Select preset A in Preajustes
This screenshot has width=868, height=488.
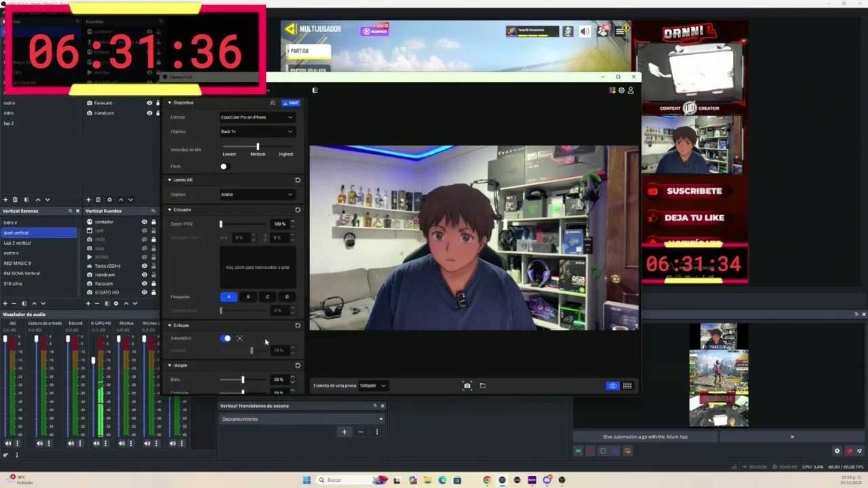(x=229, y=297)
